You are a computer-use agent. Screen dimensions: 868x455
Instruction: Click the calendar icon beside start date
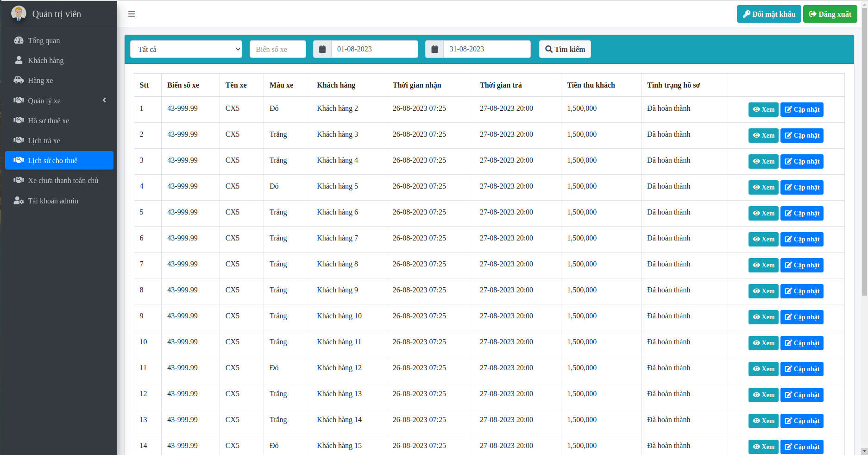tap(322, 49)
